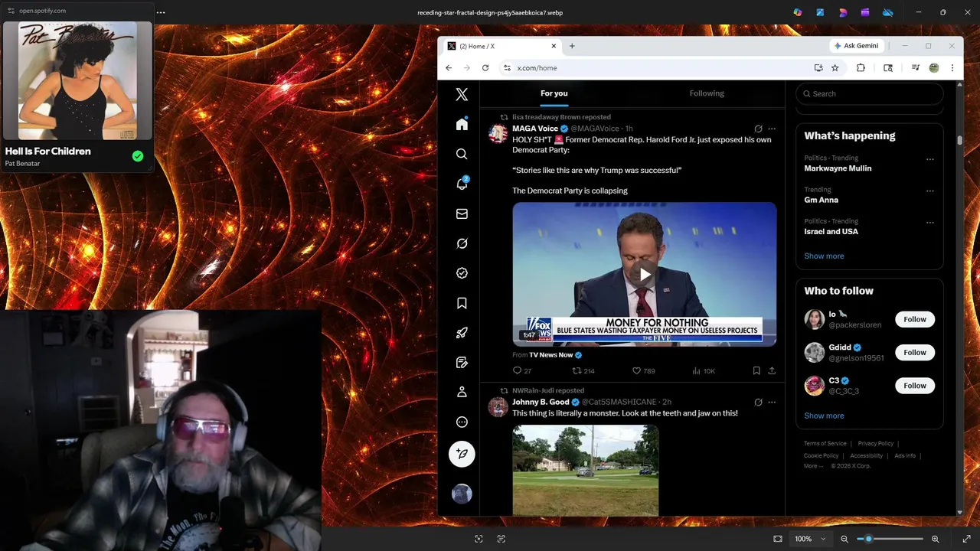
Task: Open the Terms of Service link
Action: point(825,443)
